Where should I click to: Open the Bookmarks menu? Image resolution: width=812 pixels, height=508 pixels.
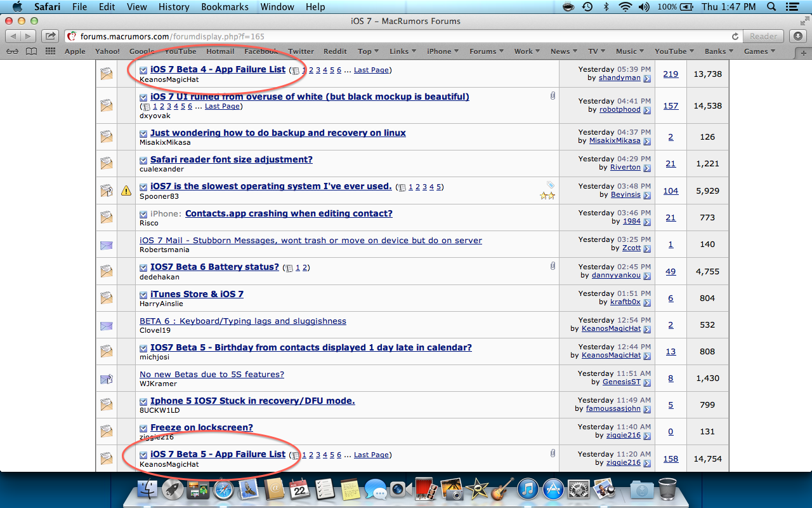(225, 7)
